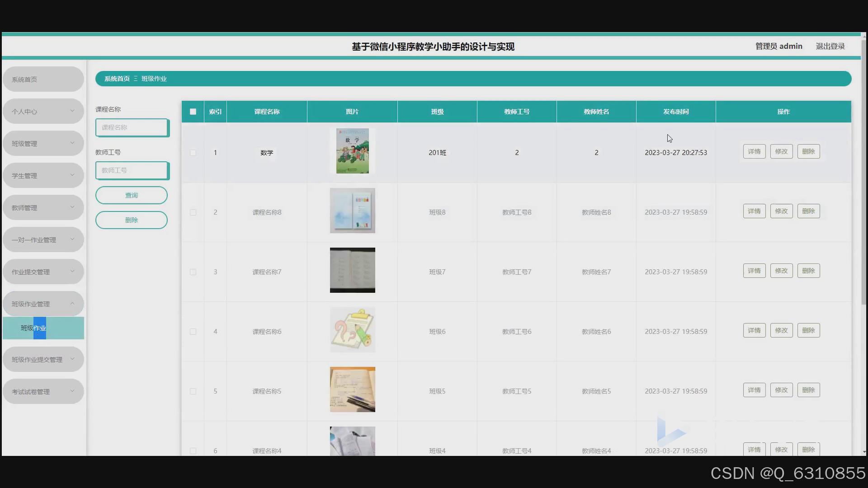Click 修改 for row 2 课程名称8
868x488 pixels.
pyautogui.click(x=781, y=211)
